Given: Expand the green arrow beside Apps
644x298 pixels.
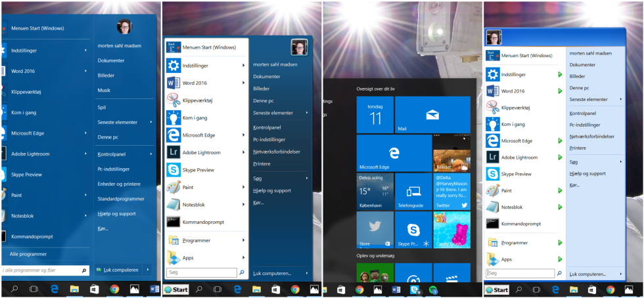Looking at the screenshot, I should 560,259.
